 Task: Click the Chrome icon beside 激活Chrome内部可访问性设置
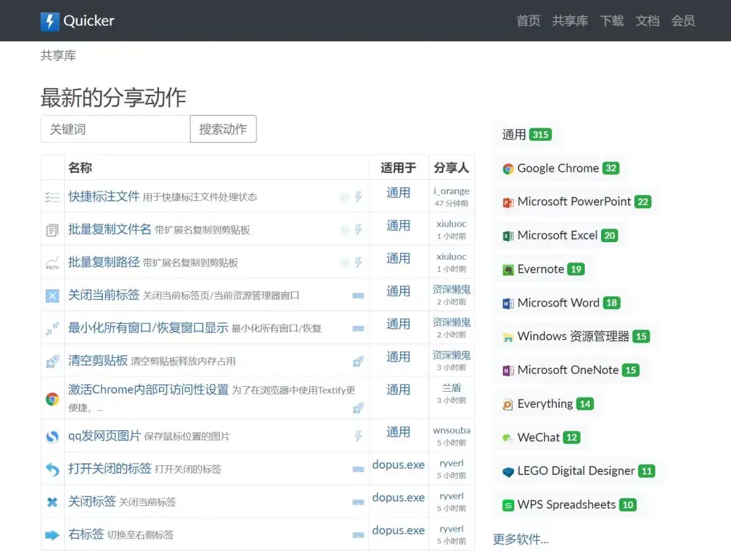52,399
